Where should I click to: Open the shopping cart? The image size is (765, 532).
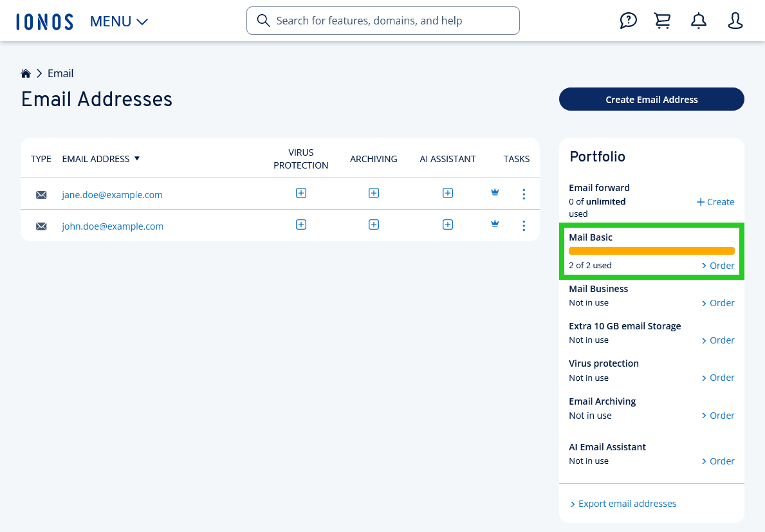[x=663, y=21]
